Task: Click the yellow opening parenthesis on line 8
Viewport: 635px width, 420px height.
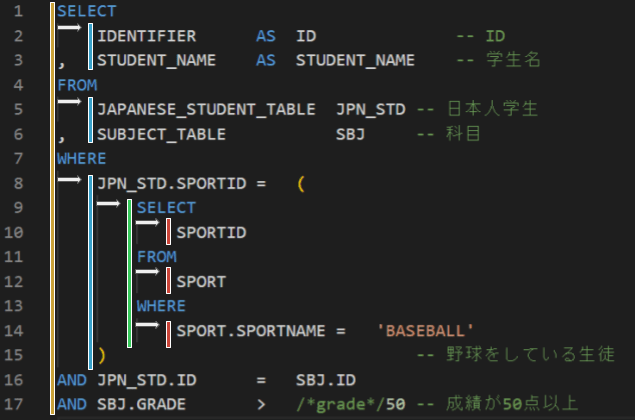Action: [x=301, y=184]
